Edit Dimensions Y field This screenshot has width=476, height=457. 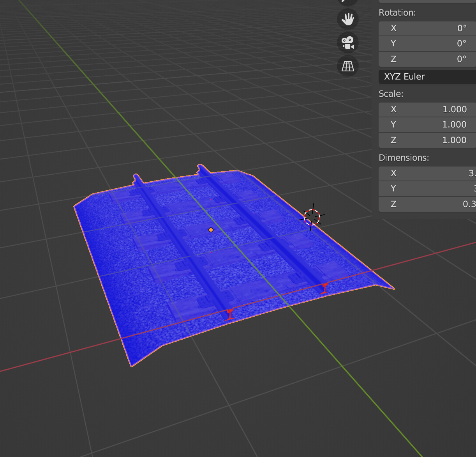tap(427, 189)
